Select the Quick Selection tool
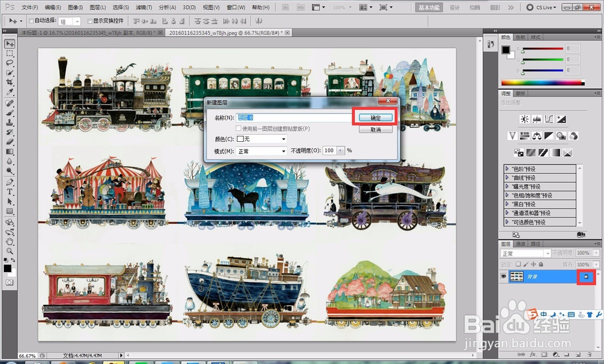604x364 pixels. [10, 72]
